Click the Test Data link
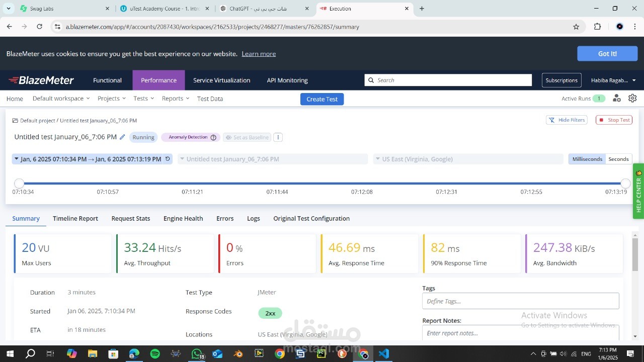The image size is (644, 362). coord(210,99)
